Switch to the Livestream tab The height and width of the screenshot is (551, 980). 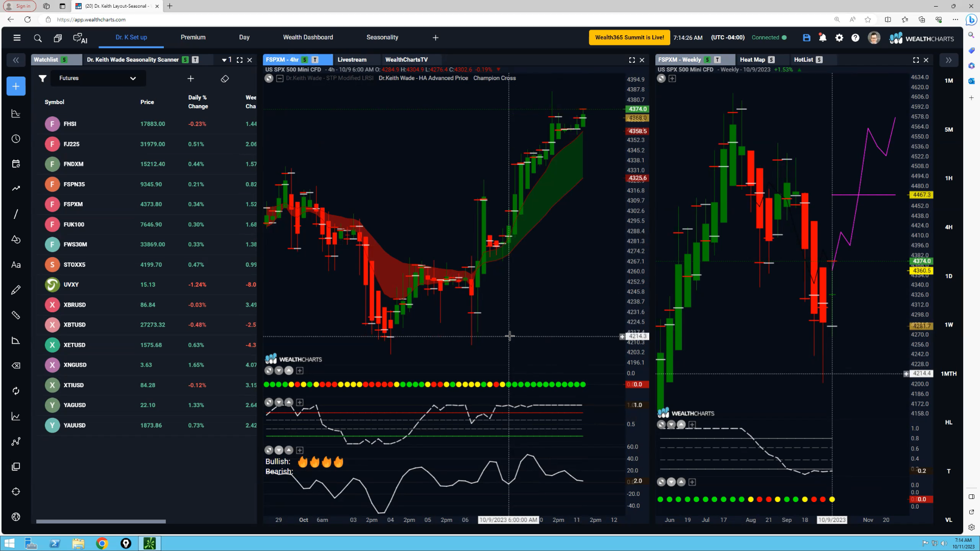pos(352,60)
